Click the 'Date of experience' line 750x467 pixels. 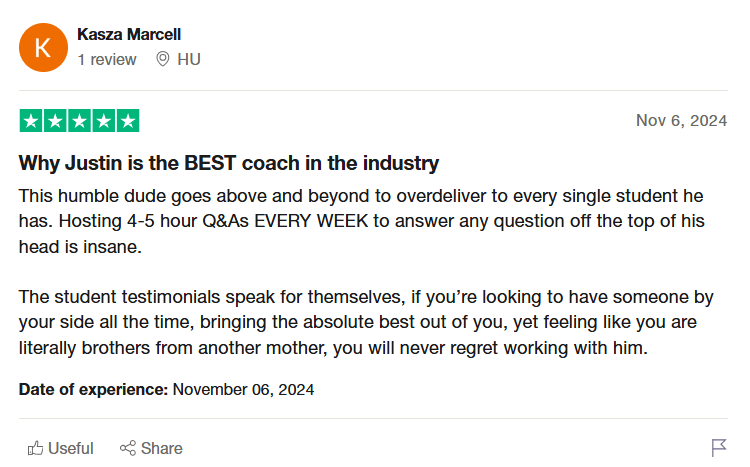[x=166, y=389]
